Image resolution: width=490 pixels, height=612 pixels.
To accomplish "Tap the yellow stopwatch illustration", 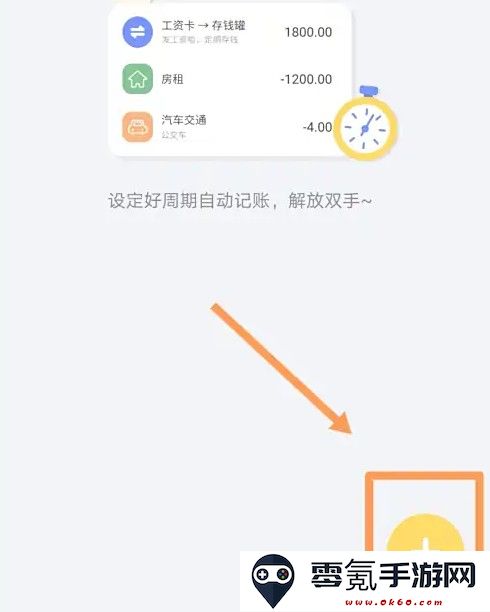I will (366, 124).
